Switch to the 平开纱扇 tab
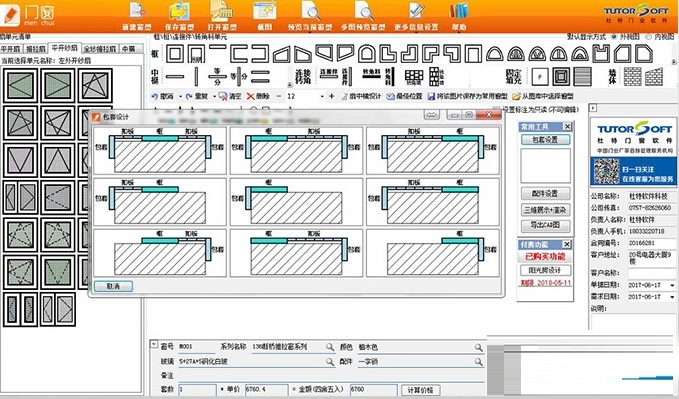 (65, 48)
